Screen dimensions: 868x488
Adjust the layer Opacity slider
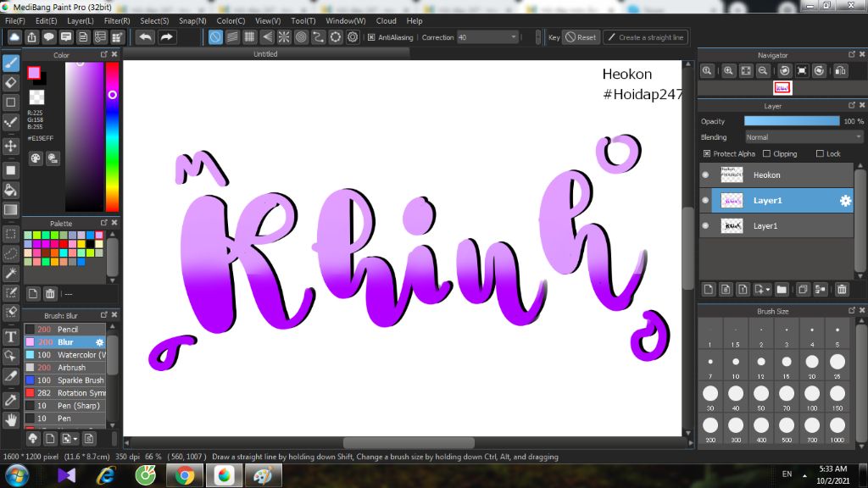point(792,121)
